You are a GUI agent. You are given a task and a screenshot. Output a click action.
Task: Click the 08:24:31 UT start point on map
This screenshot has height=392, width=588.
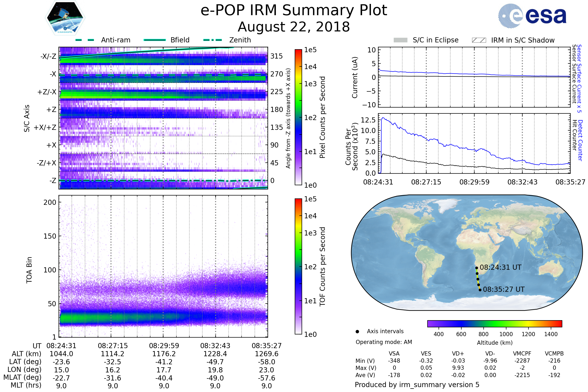[x=477, y=268]
